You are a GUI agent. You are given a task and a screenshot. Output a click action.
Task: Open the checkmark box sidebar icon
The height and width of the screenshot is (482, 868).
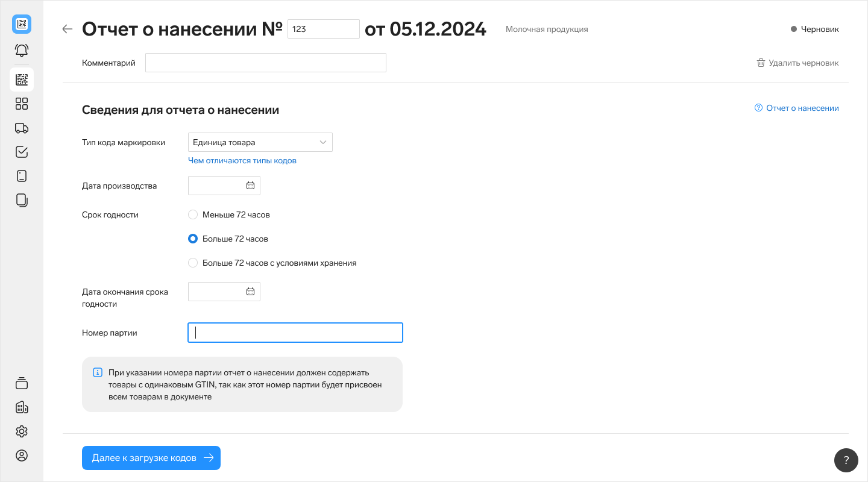click(22, 152)
